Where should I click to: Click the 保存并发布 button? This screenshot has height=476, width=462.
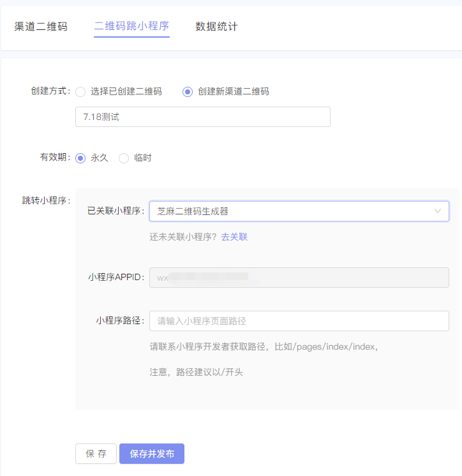tap(152, 454)
